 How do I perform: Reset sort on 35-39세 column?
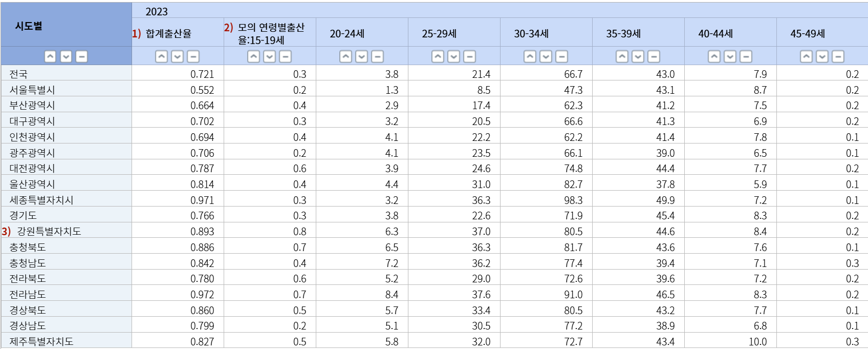[x=654, y=56]
